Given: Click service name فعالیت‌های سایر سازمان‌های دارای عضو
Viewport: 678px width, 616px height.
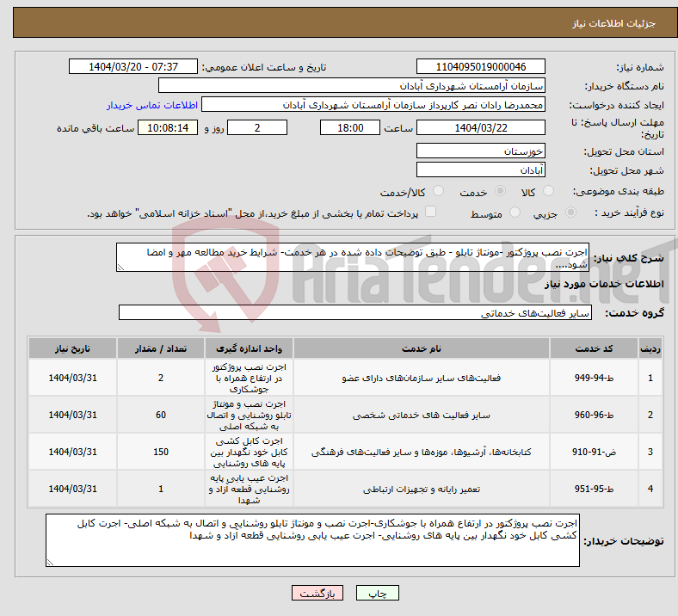Looking at the screenshot, I should (422, 378).
